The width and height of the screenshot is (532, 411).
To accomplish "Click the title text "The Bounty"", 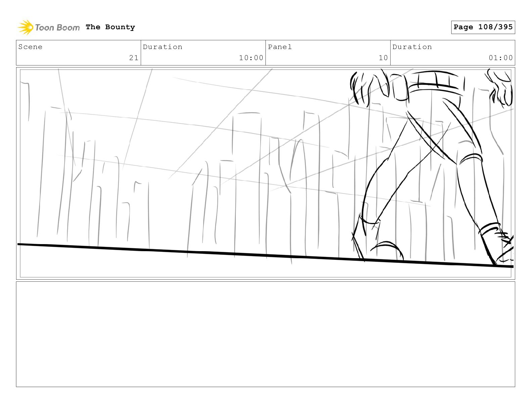I will [110, 27].
